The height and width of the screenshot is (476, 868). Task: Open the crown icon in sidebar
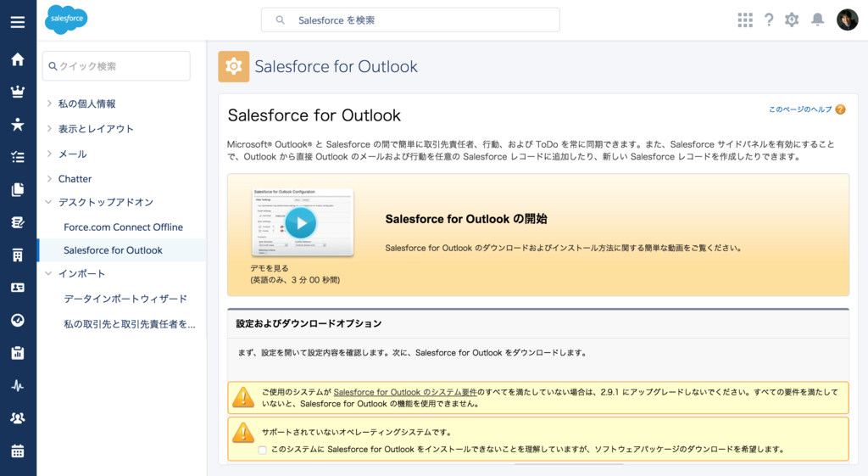(x=18, y=92)
